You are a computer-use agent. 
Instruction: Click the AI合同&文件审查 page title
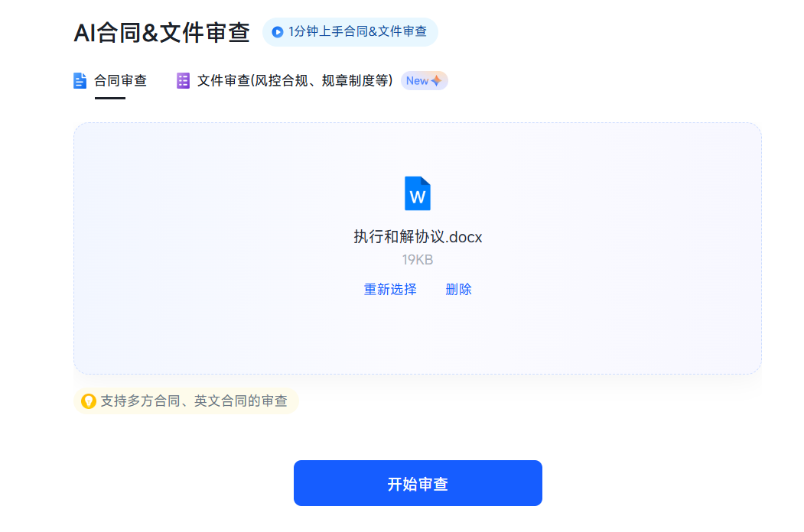coord(161,32)
